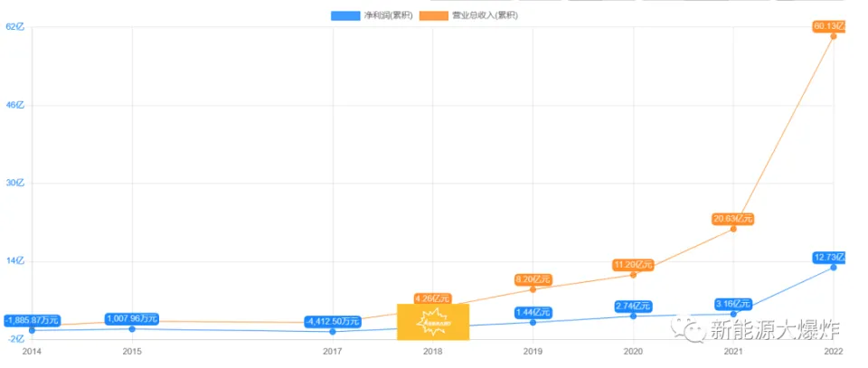Click the 60.13亿 orange data label
Image resolution: width=868 pixels, height=368 pixels.
coord(828,26)
